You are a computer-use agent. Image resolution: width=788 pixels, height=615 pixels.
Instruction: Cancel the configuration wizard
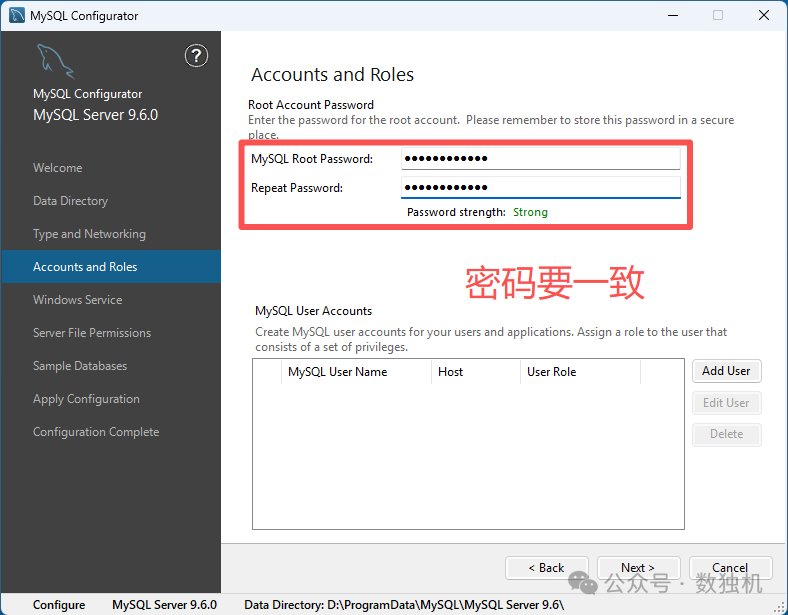click(730, 568)
